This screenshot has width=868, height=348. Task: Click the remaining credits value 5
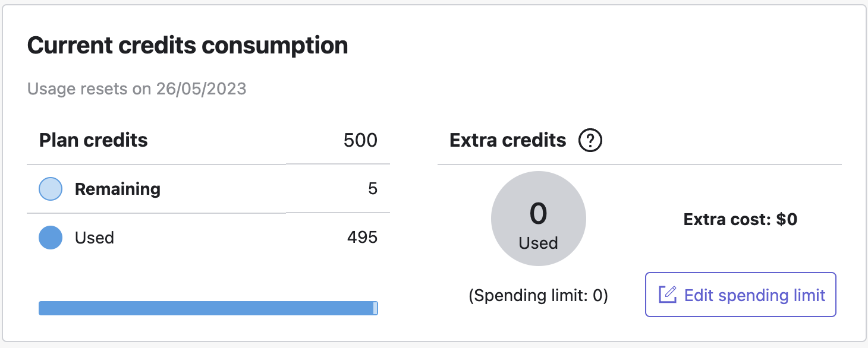[373, 189]
